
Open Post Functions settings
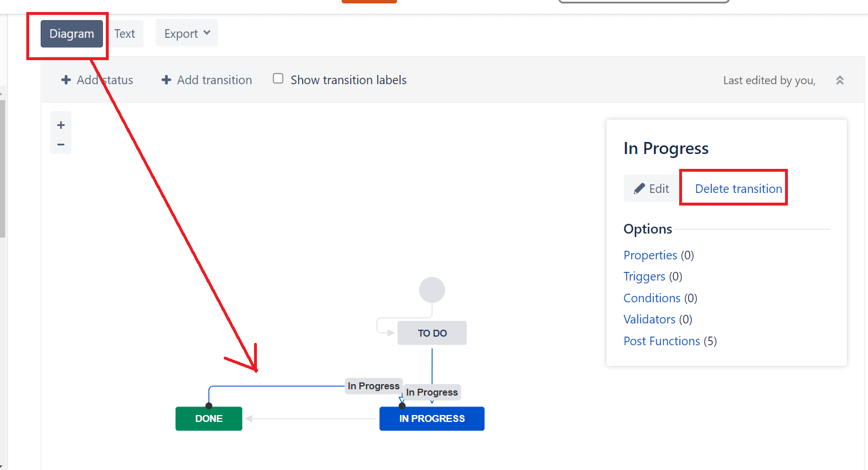pos(661,341)
